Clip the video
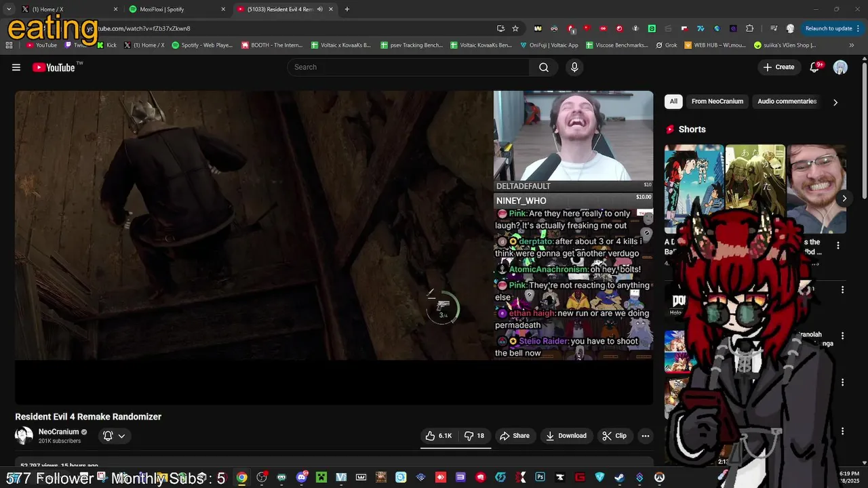The height and width of the screenshot is (488, 868). click(x=614, y=436)
